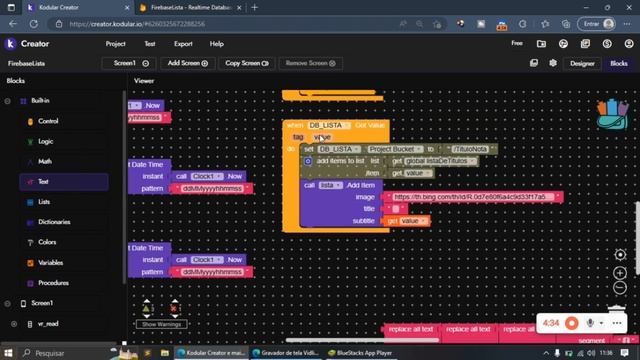Screen dimensions: 640x360
Task: Zoom in the blocks workspace
Action: coord(620,273)
